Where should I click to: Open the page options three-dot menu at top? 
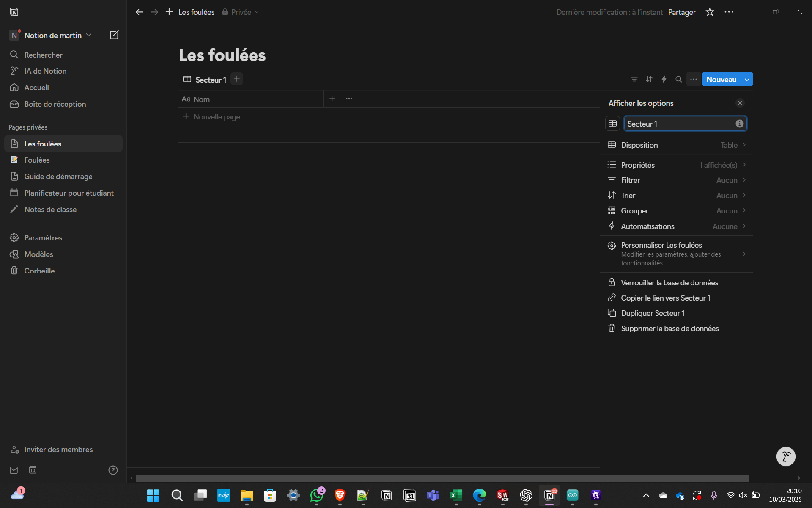pos(729,12)
